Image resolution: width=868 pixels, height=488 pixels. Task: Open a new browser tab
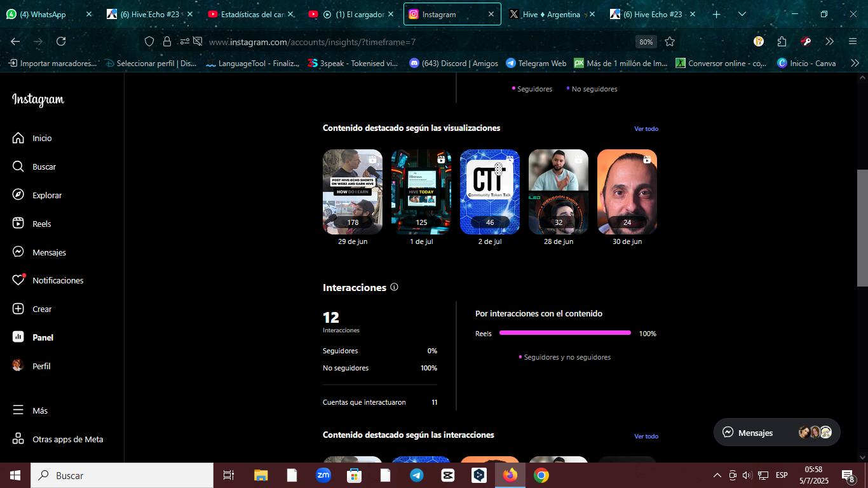click(716, 14)
